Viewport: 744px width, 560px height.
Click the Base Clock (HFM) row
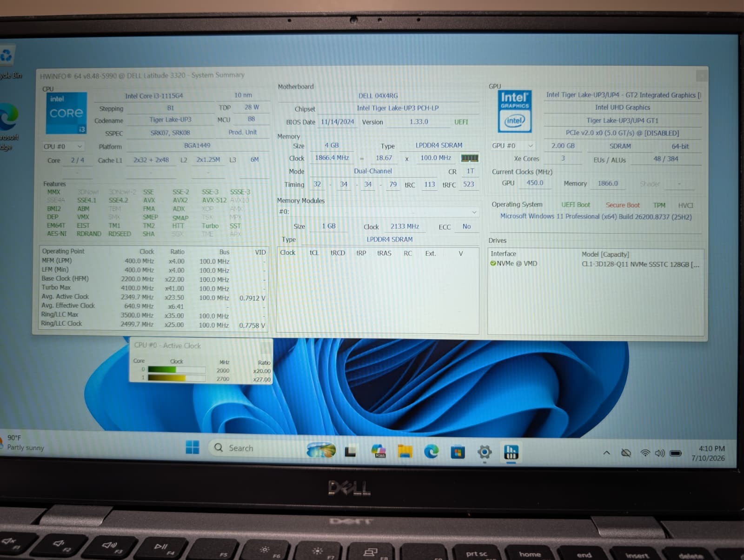(153, 279)
